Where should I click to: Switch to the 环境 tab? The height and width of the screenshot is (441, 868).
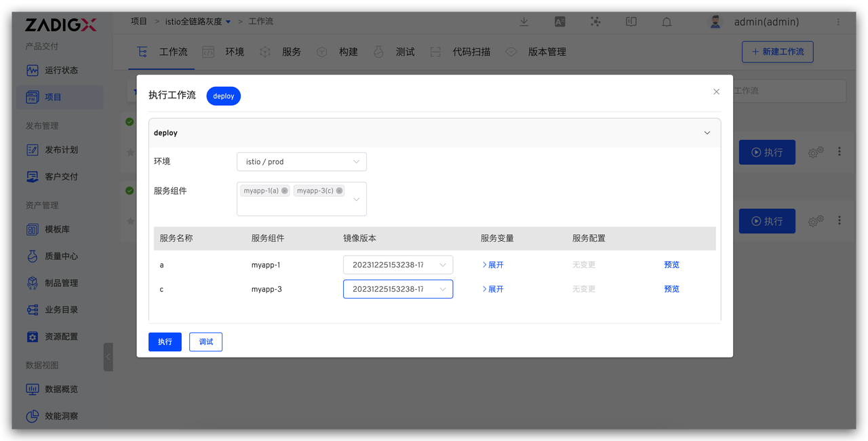233,51
